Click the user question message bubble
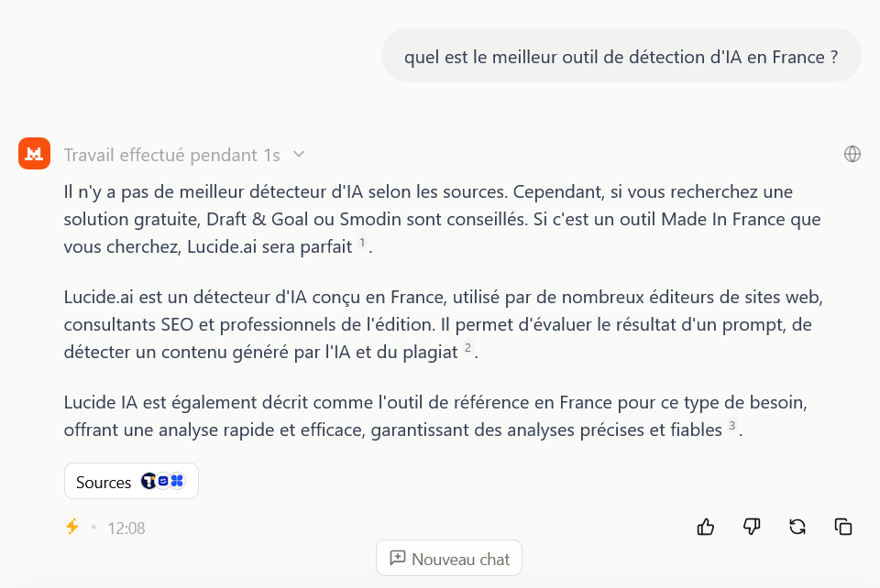The width and height of the screenshot is (880, 588). tap(621, 57)
